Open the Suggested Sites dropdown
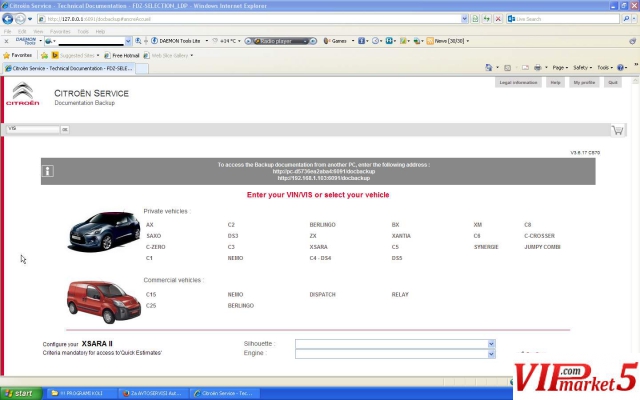 pos(98,55)
